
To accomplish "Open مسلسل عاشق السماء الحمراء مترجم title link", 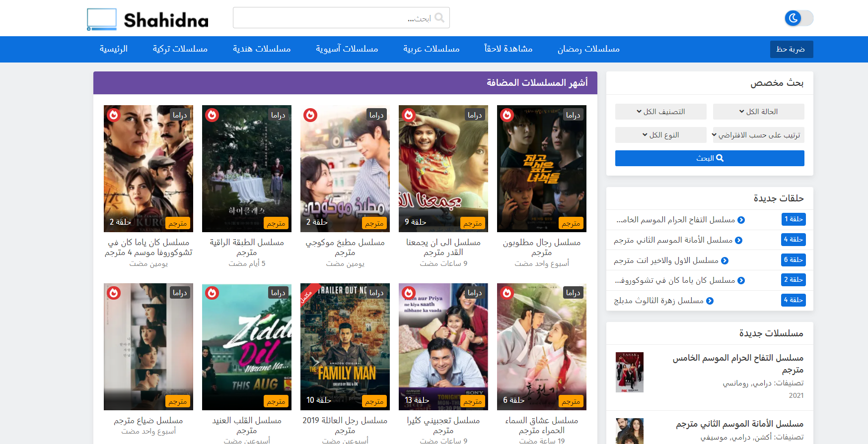I will 542,426.
